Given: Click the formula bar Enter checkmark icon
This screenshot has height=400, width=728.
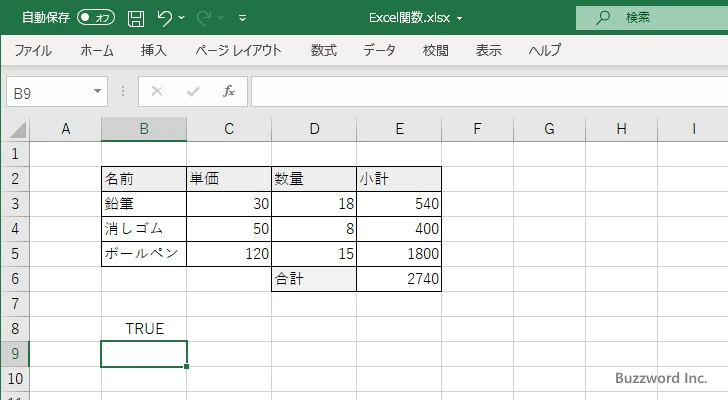Looking at the screenshot, I should (192, 91).
